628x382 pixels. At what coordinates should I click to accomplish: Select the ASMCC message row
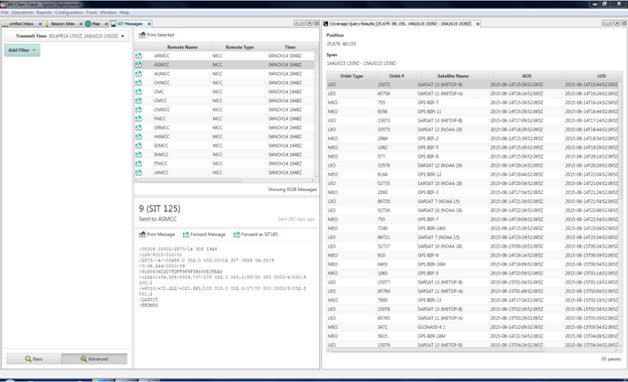click(x=224, y=65)
